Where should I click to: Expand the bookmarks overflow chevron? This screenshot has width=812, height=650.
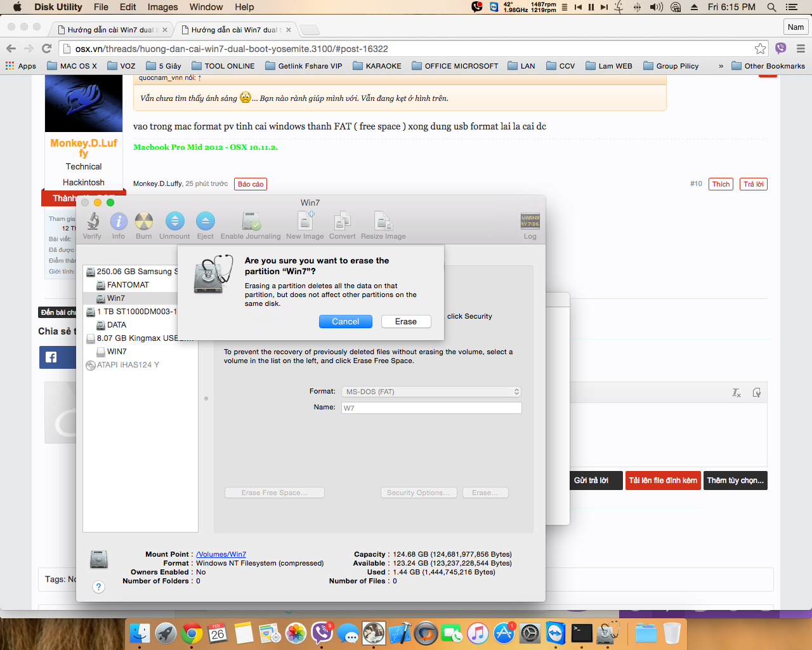721,66
